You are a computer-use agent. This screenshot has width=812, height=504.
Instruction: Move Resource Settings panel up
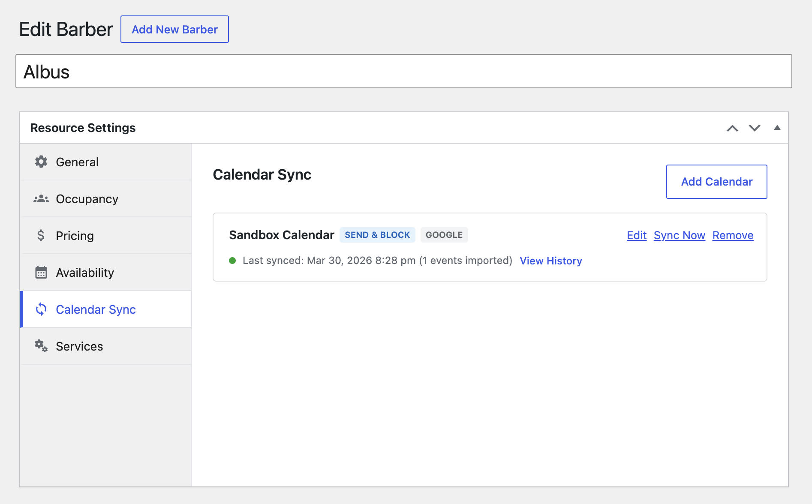point(732,128)
